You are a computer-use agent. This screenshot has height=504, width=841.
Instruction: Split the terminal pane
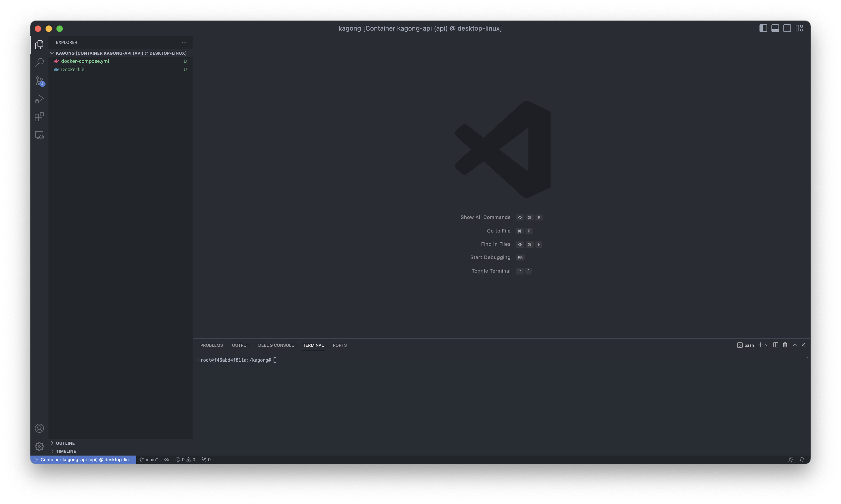coord(775,345)
